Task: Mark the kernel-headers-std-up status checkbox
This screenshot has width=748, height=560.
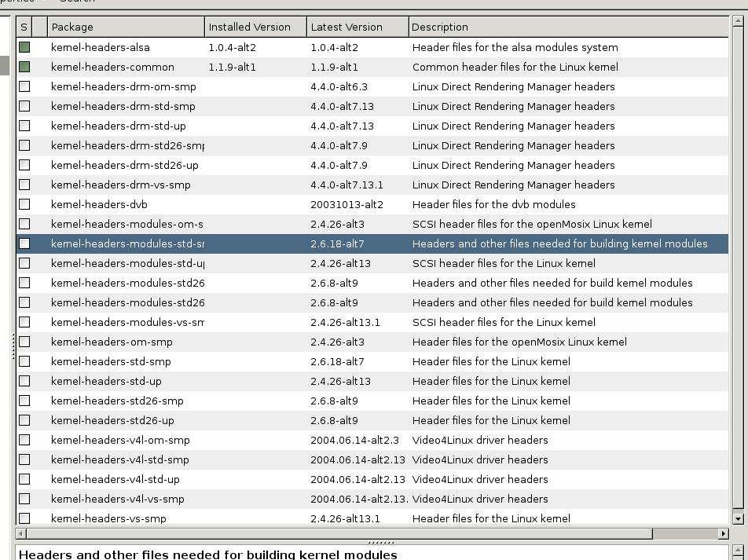Action: coord(24,381)
